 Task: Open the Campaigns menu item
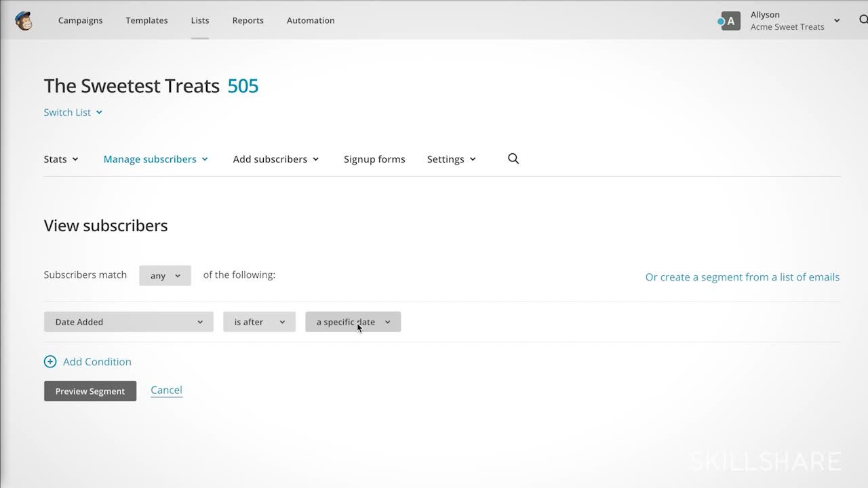[80, 20]
